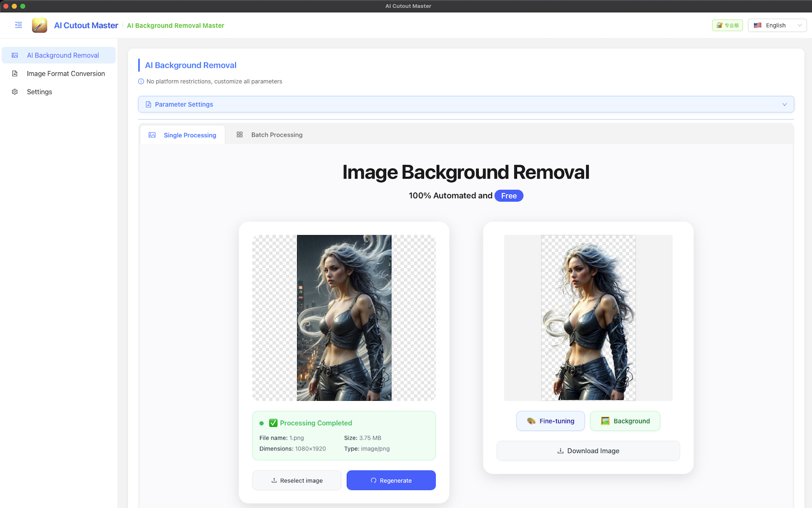Click the Download Image button

[x=588, y=451]
